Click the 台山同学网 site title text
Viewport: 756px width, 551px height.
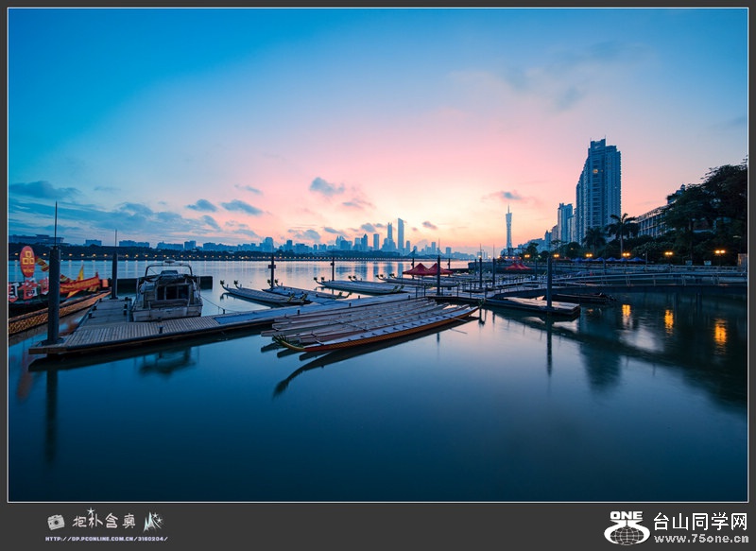[700, 522]
